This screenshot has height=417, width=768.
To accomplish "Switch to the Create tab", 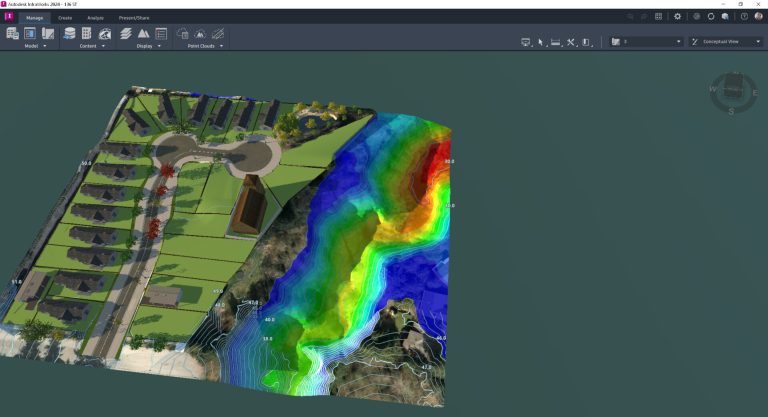I will point(65,17).
